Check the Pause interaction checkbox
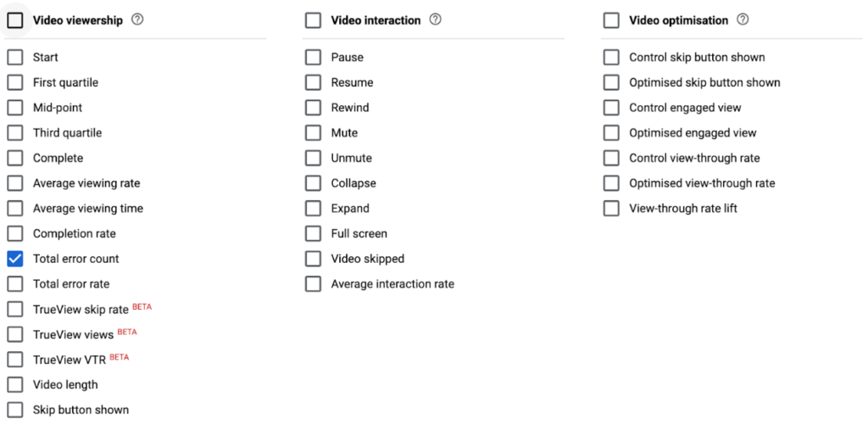This screenshot has width=868, height=425. tap(314, 58)
